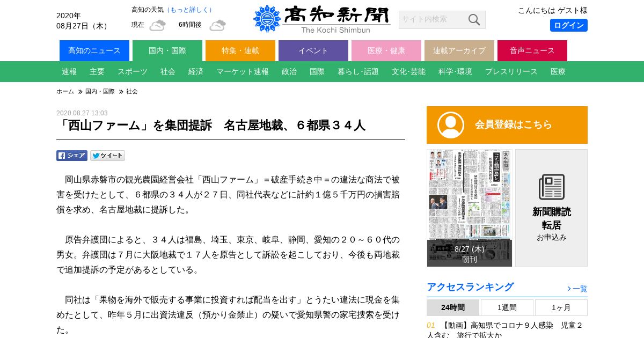Select 医療 in green submenu
Viewport: 644px width, 338px height.
(x=558, y=71)
